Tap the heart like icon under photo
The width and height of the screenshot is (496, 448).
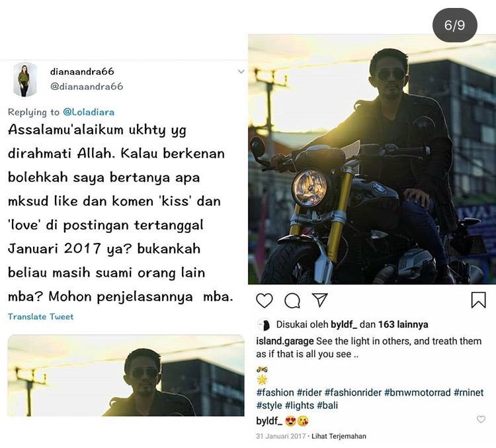pyautogui.click(x=264, y=300)
